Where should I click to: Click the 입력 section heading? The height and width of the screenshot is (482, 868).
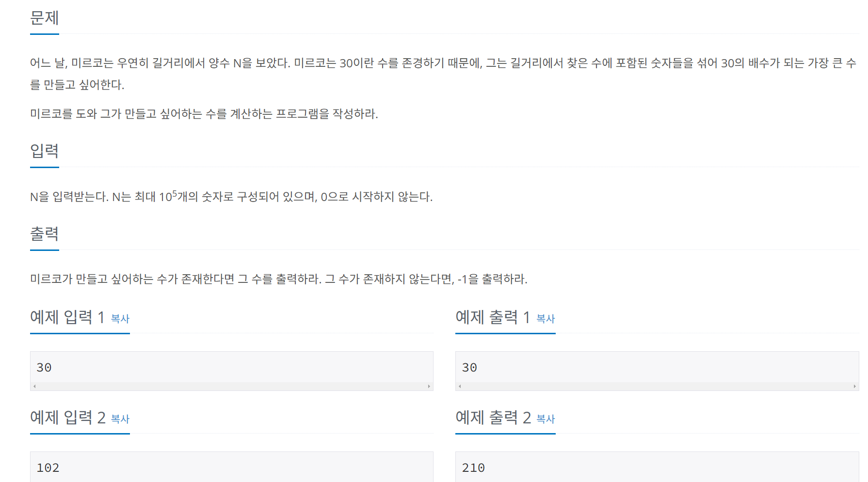tap(45, 151)
